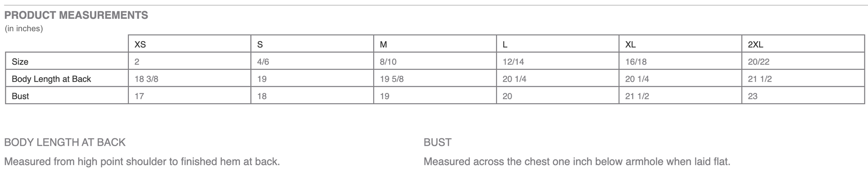Click the 12/14 size cell

(x=513, y=62)
